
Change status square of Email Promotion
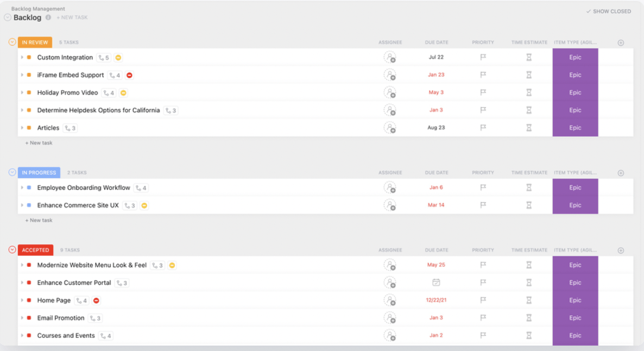click(x=29, y=318)
